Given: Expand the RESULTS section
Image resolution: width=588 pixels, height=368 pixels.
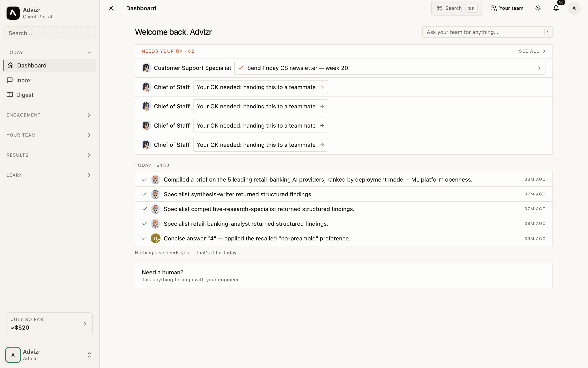Looking at the screenshot, I should pos(50,155).
